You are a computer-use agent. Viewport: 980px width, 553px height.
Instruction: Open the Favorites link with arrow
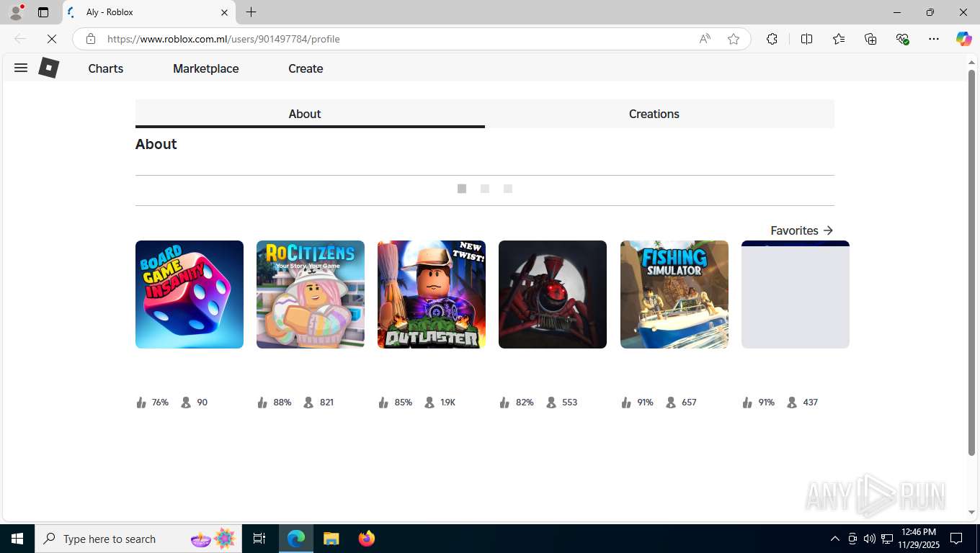[x=802, y=230]
